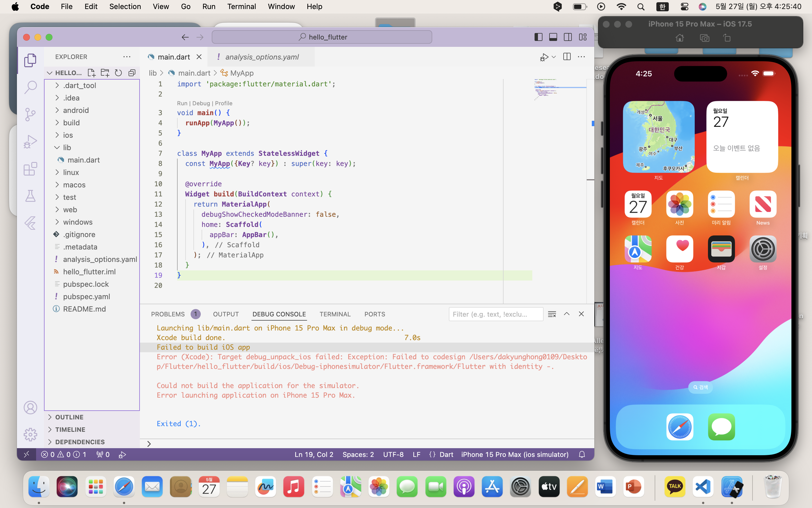Collapse the lib folder
The width and height of the screenshot is (812, 508).
tap(92, 148)
